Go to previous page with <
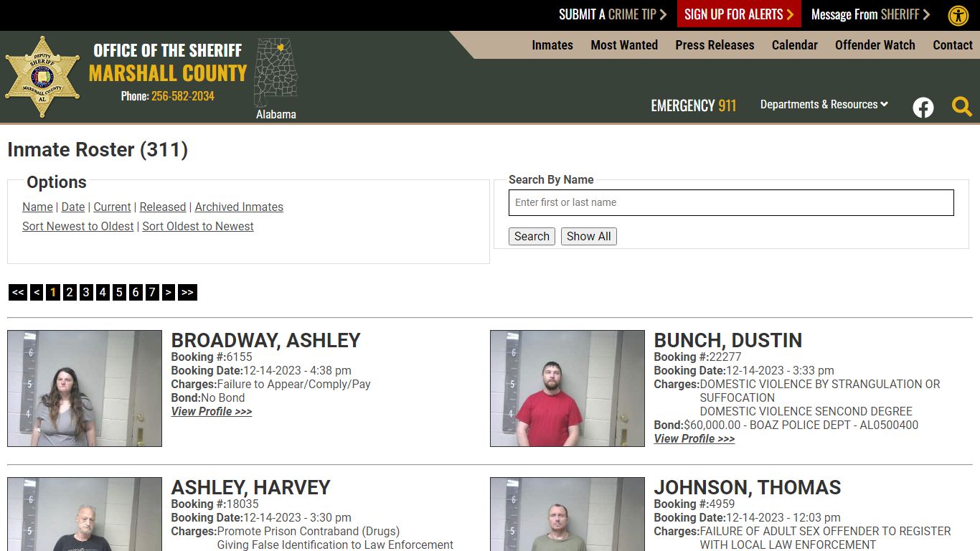Viewport: 980px width, 551px height. 37,292
